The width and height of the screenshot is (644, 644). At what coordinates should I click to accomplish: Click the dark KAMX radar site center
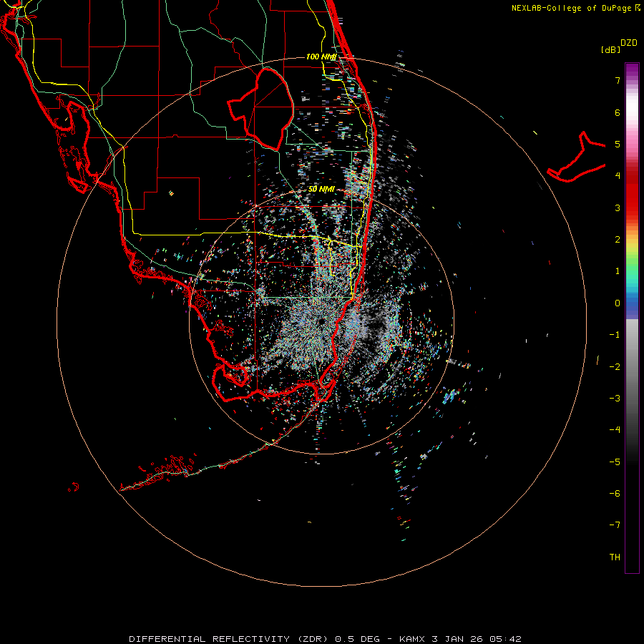(x=321, y=321)
